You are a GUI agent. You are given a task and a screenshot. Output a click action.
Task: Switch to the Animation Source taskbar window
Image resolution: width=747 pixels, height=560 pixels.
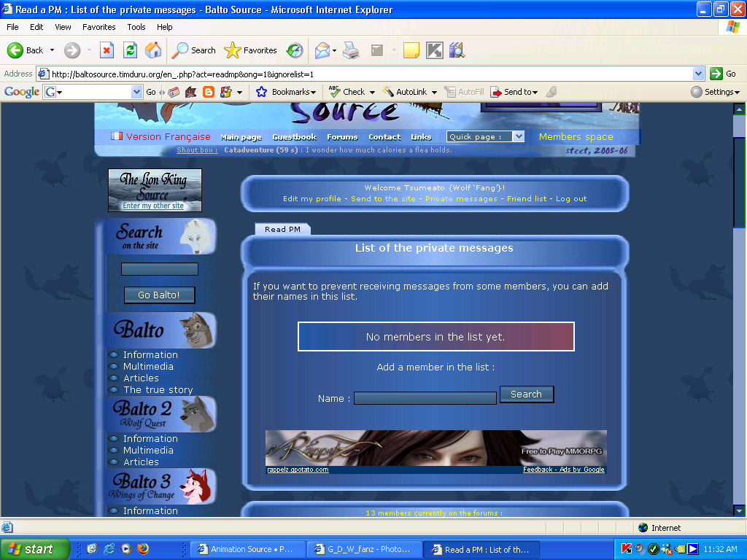[x=247, y=549]
